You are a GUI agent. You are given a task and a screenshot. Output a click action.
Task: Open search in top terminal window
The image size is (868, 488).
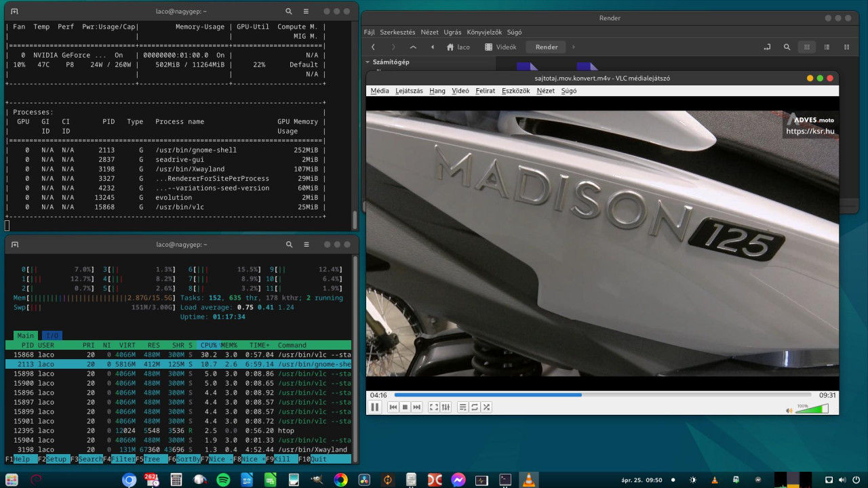point(289,12)
